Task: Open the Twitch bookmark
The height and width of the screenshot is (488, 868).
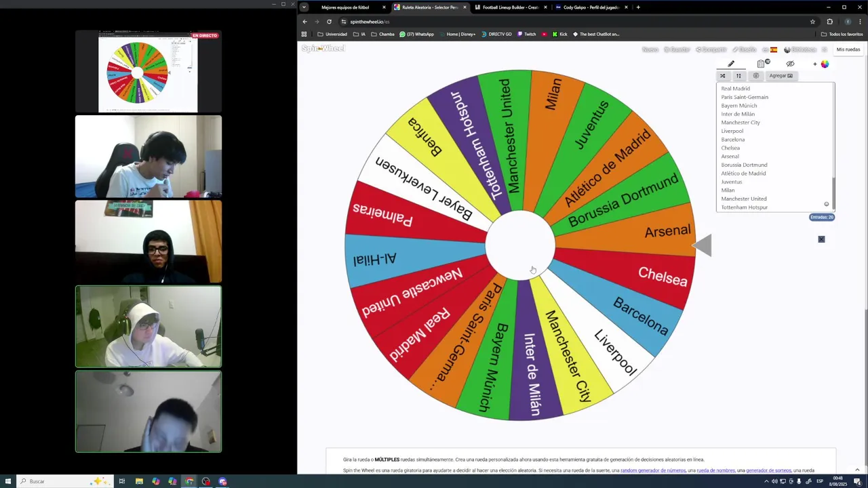Action: [526, 34]
